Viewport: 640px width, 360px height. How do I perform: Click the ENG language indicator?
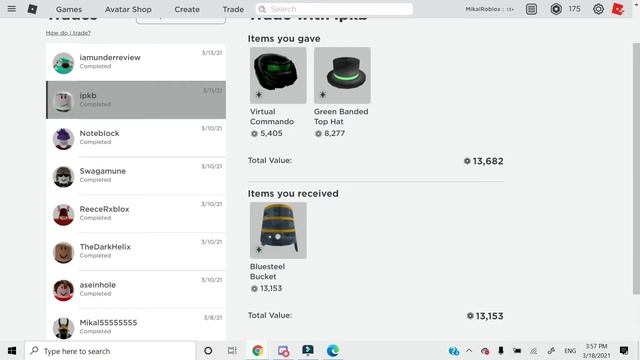point(570,351)
